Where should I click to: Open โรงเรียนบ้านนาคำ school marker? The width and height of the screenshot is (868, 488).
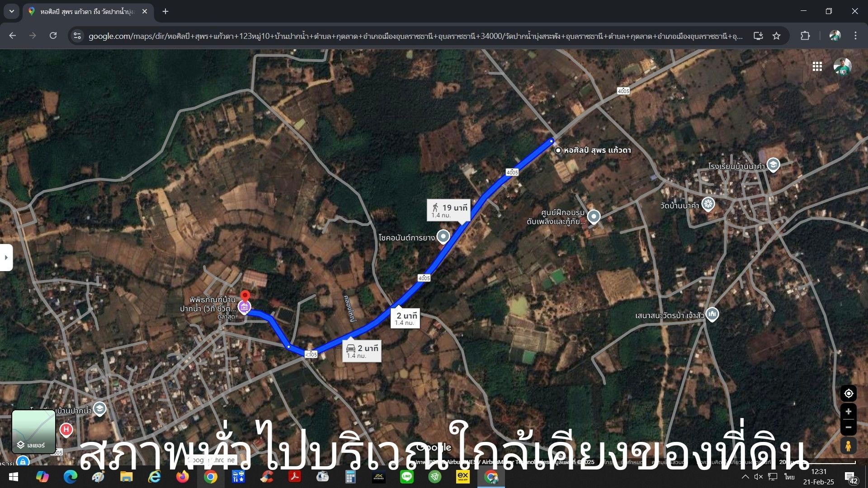[x=773, y=165]
